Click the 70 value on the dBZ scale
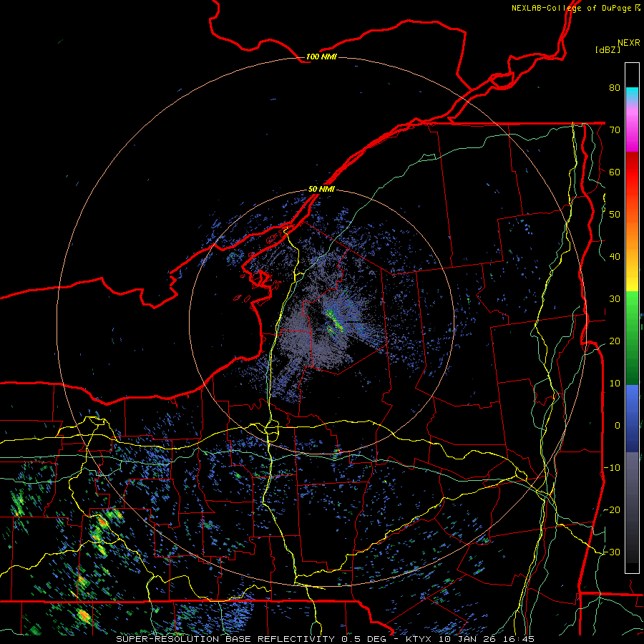Viewport: 644px width, 644px height. coord(615,130)
